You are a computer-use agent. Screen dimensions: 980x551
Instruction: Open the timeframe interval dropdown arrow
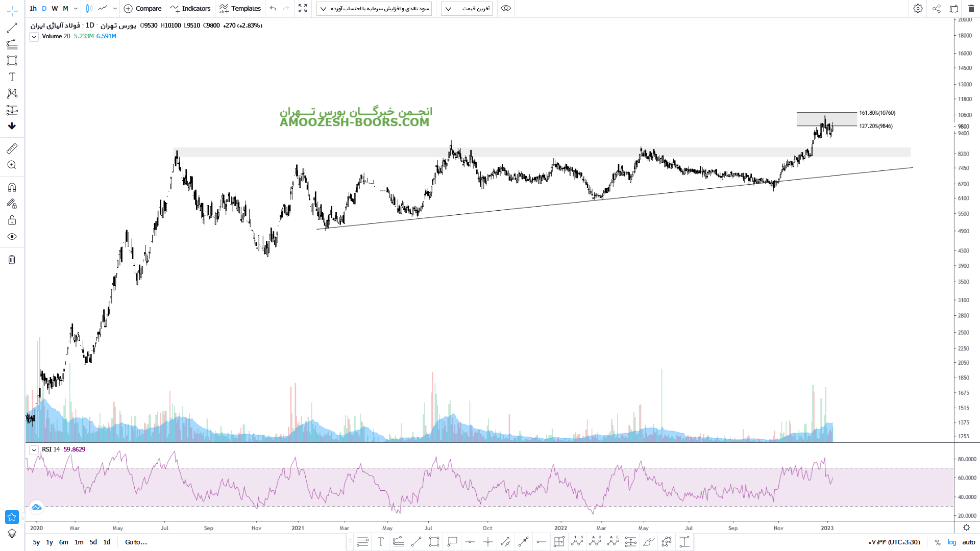[x=76, y=8]
